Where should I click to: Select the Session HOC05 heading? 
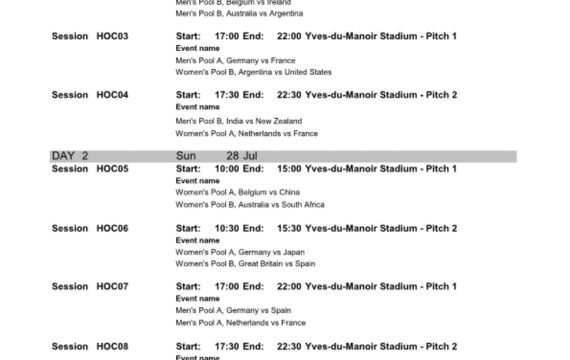[90, 169]
